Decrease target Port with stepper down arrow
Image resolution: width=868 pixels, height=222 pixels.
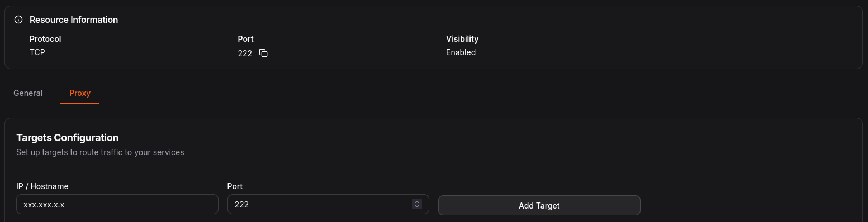tap(416, 207)
